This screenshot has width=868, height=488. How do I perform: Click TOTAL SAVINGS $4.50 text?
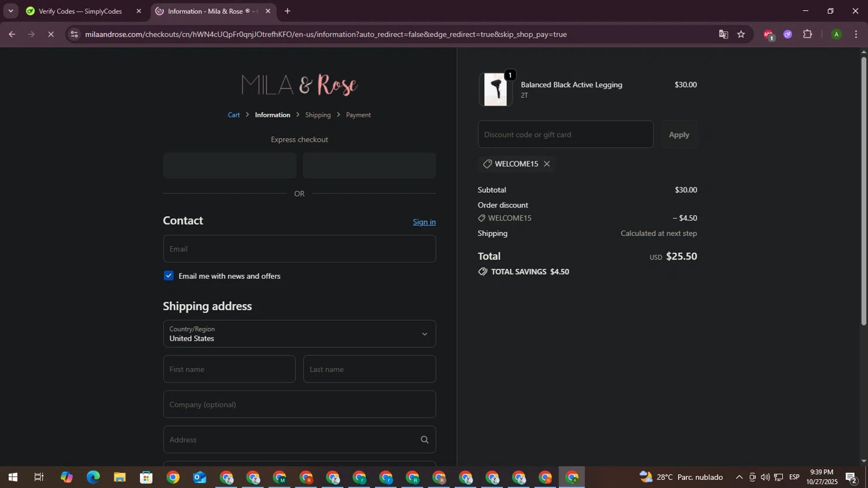tap(530, 272)
